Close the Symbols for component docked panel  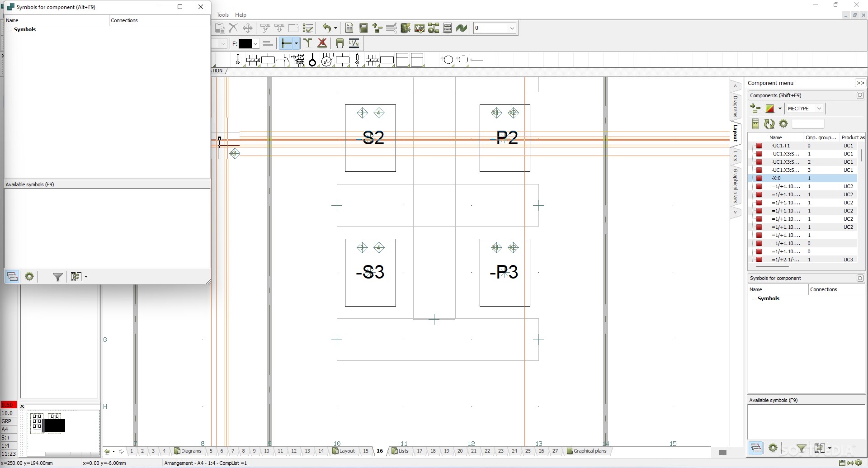click(x=860, y=278)
